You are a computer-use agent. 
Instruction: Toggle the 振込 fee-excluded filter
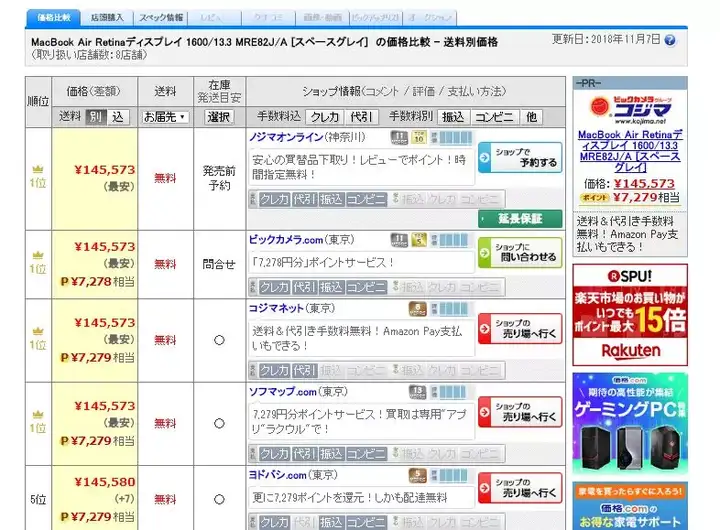pos(453,117)
